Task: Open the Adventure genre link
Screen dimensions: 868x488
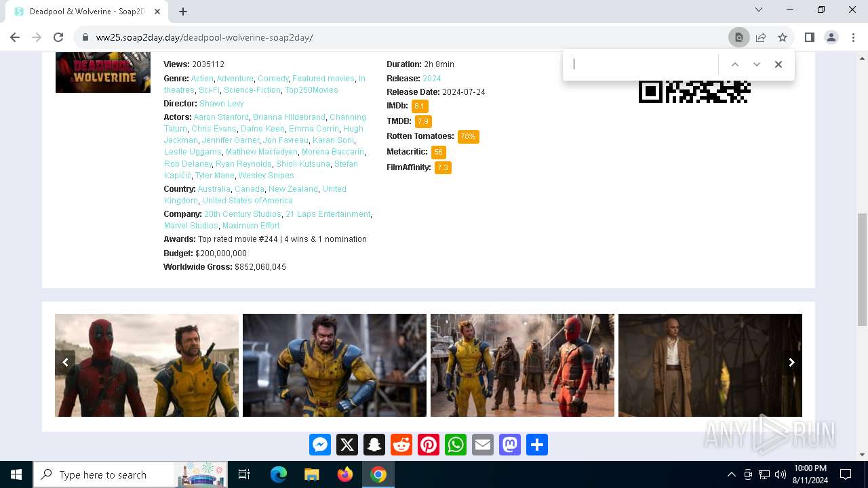Action: [x=235, y=79]
